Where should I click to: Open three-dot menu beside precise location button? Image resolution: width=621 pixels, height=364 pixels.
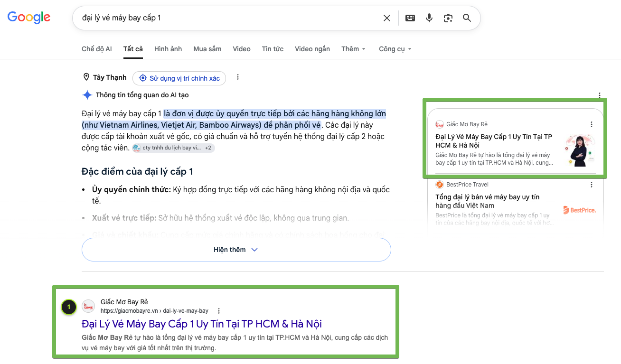point(238,77)
